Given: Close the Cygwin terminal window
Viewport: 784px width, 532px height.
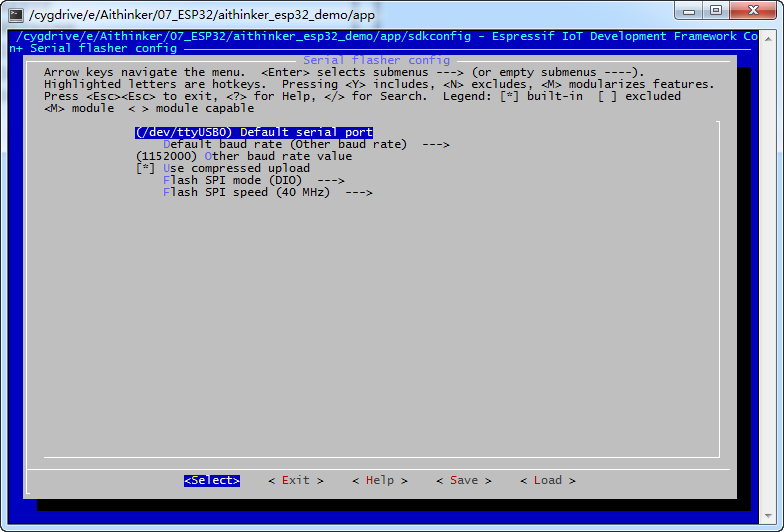Looking at the screenshot, I should [754, 10].
